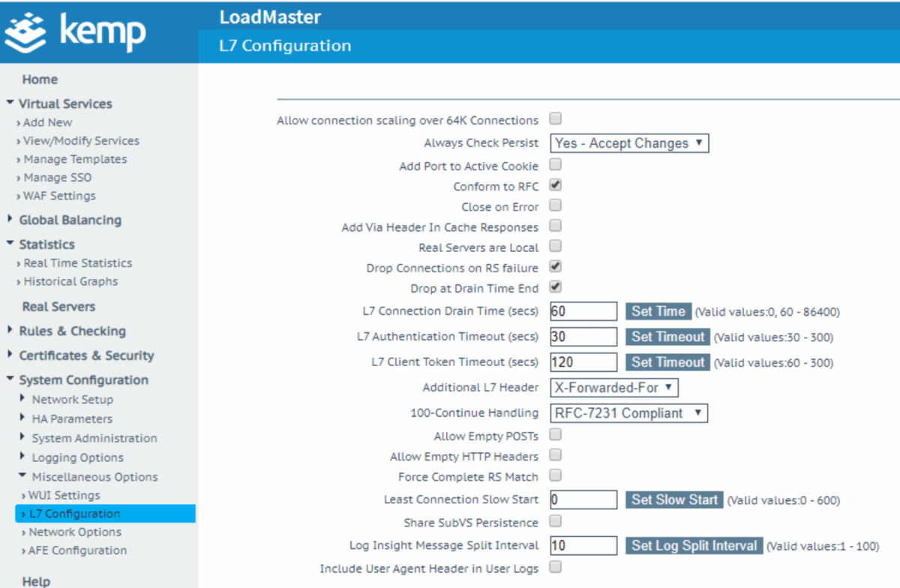The height and width of the screenshot is (588, 900).
Task: Disable the Conform to RFC option
Action: (553, 185)
